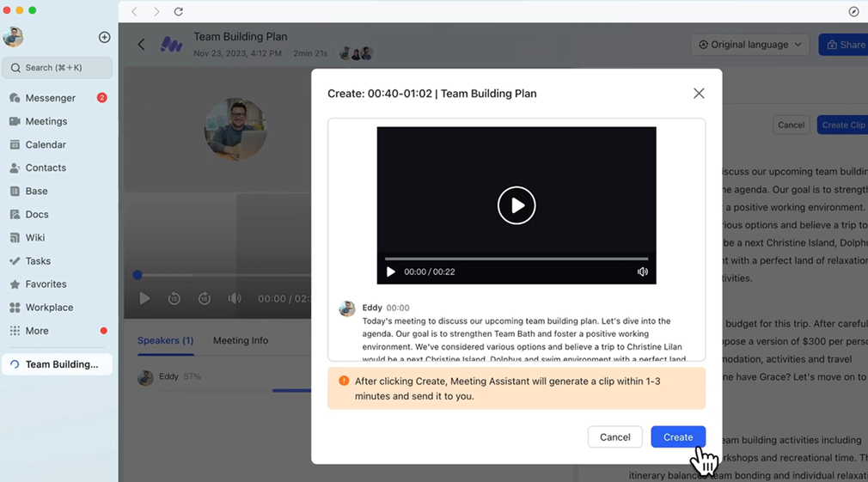Click the plus icon to create new
Viewport: 868px width, 482px height.
104,37
